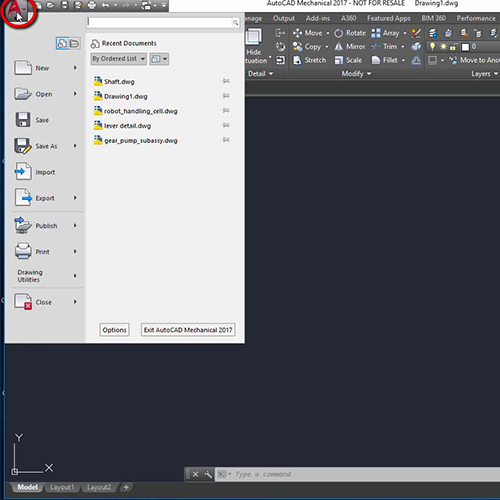Viewport: 500px width, 500px height.
Task: Open the document icon-size display dropdown
Action: pos(159,59)
